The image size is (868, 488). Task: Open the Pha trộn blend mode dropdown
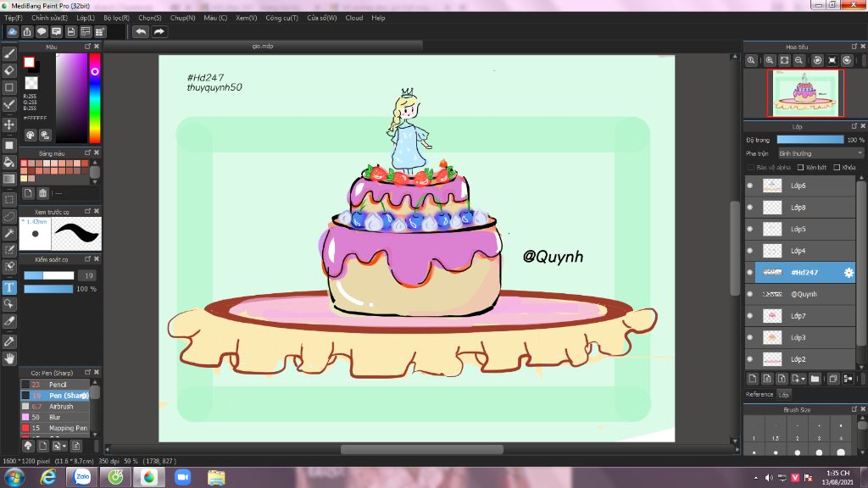pos(821,153)
